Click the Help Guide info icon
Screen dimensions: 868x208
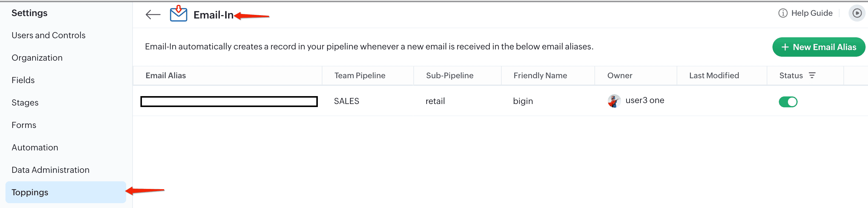[x=782, y=13]
